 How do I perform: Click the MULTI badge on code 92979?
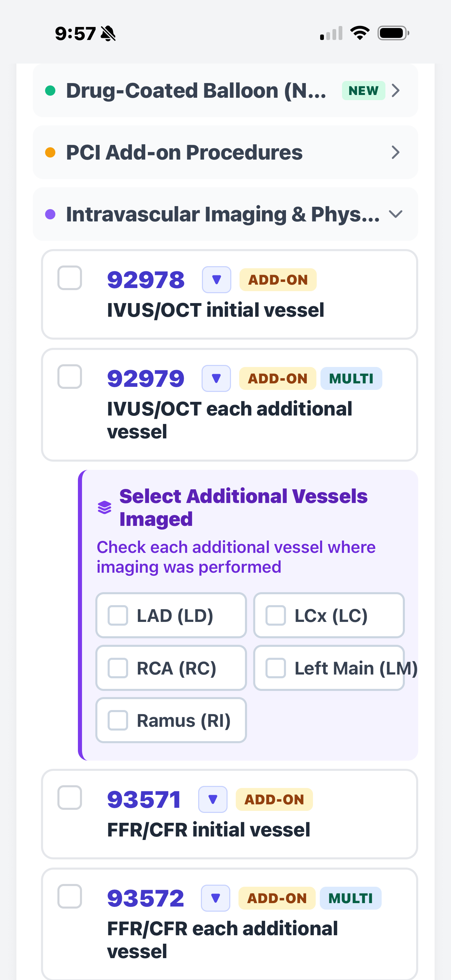point(351,378)
